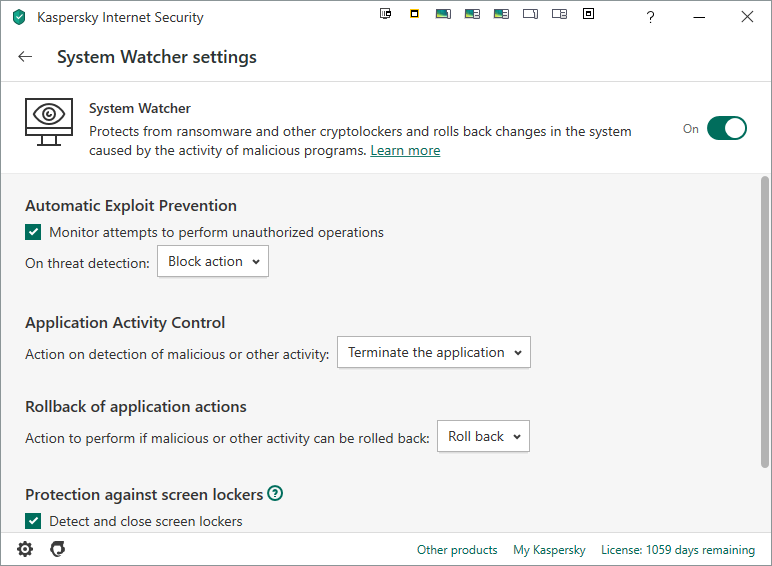772x566 pixels.
Task: Open the Terminate the application dropdown
Action: [x=434, y=352]
